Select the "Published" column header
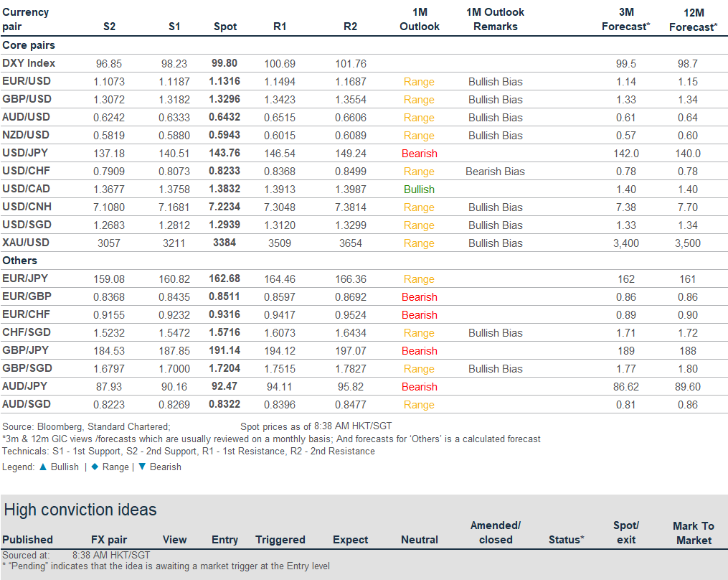The height and width of the screenshot is (580, 728). click(27, 540)
